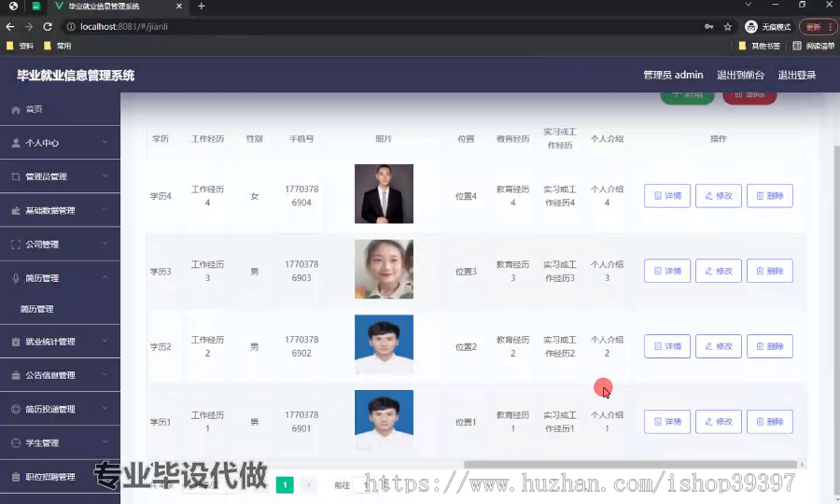Click the photo in the 学历2 row
840x504 pixels.
click(x=384, y=344)
